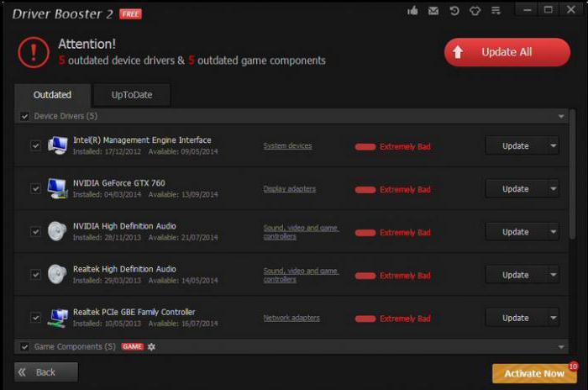Select the Realtek PCIe GBE Family Controller name
The image size is (588, 390).
tap(134, 312)
